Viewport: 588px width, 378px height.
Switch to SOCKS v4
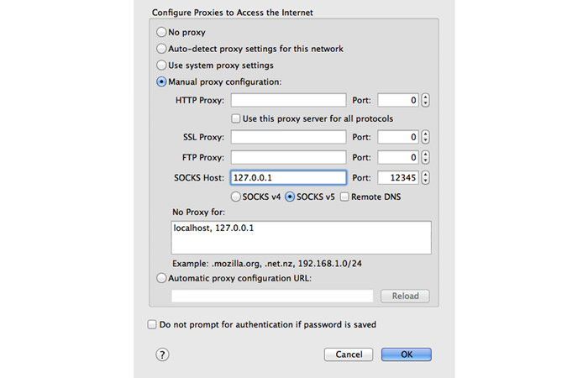pos(235,197)
